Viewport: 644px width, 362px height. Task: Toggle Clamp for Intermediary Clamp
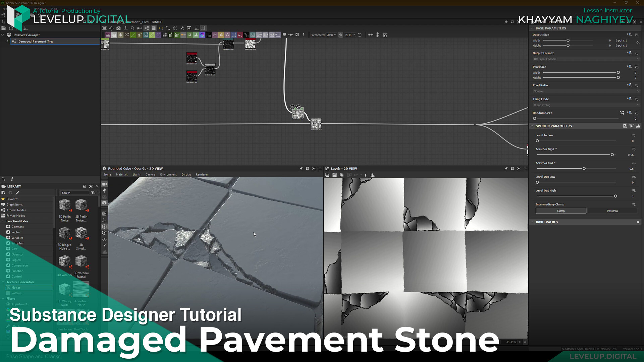560,210
